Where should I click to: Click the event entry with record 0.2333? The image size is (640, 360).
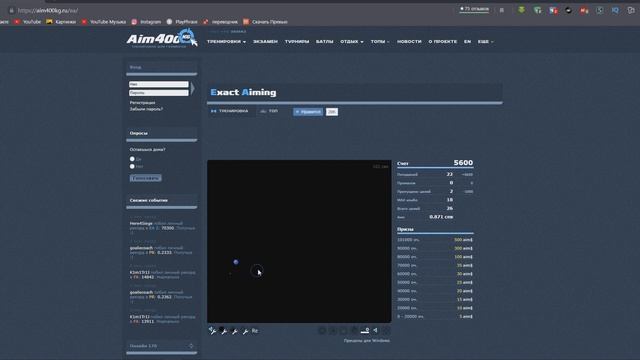(x=161, y=253)
